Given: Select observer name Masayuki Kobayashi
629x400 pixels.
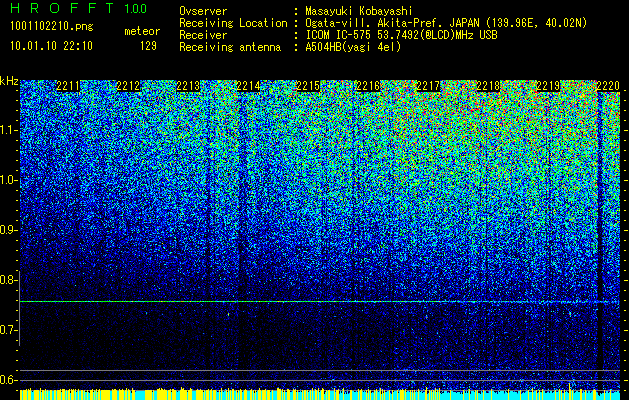Looking at the screenshot, I should [x=359, y=11].
